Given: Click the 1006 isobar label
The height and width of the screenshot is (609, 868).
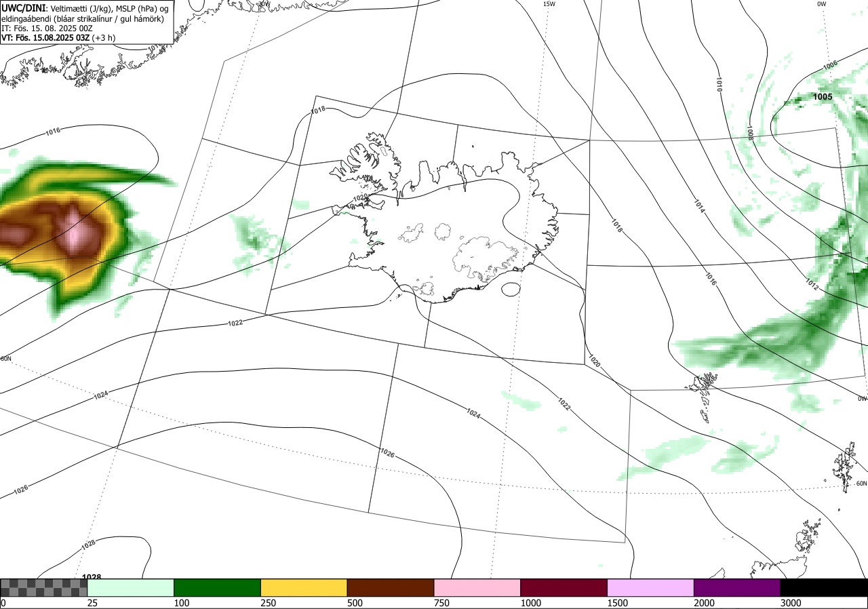Looking at the screenshot, I should 829,66.
